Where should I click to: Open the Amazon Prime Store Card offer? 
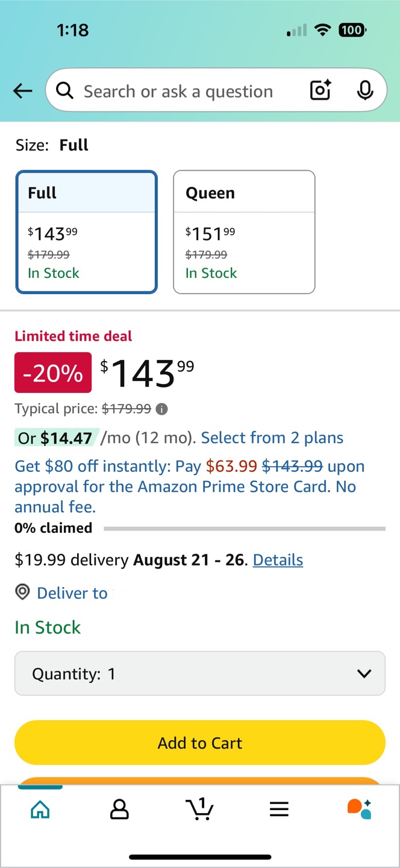tap(190, 486)
